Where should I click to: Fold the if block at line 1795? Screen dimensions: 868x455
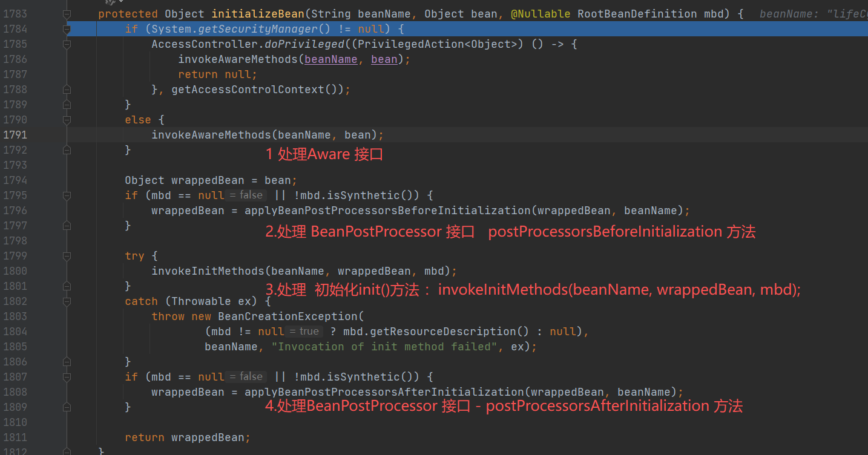pyautogui.click(x=67, y=195)
